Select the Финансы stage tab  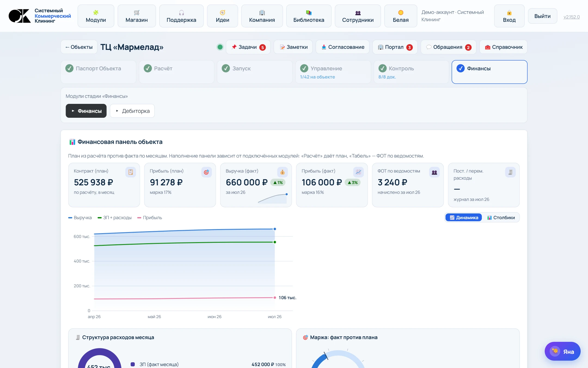[489, 72]
